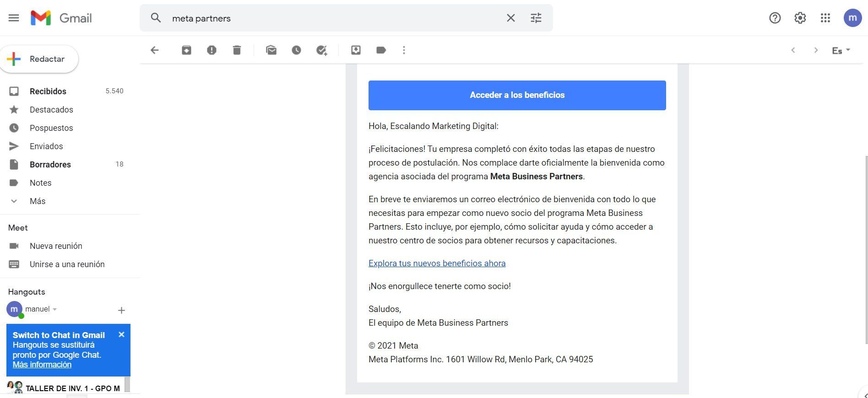
Task: Report this email as spam
Action: (212, 50)
